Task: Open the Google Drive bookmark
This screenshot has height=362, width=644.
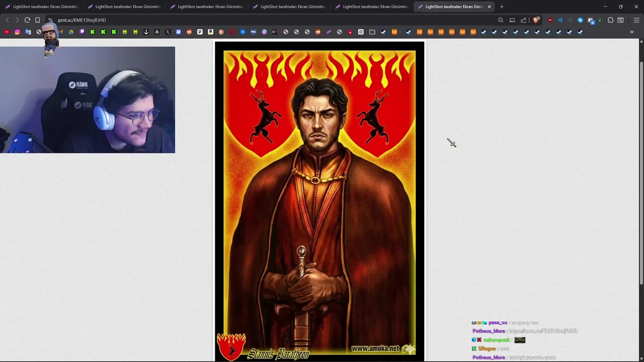Action: tap(71, 32)
